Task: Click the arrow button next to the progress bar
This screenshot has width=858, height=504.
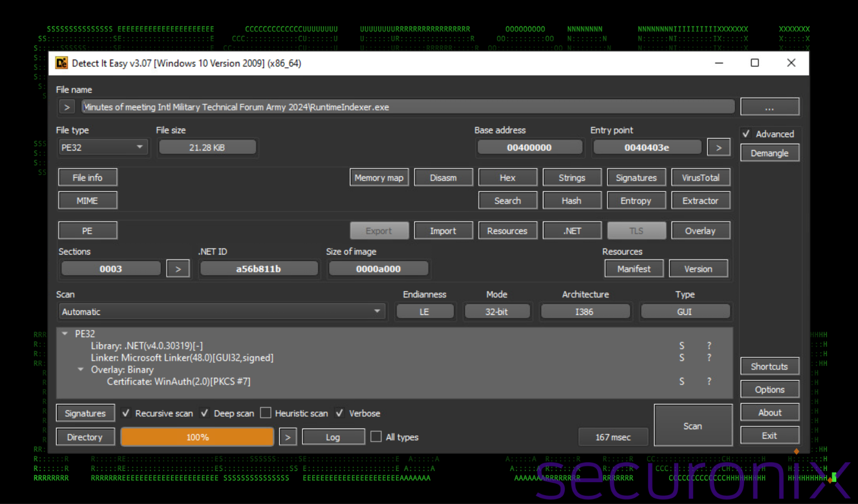Action: [x=288, y=437]
